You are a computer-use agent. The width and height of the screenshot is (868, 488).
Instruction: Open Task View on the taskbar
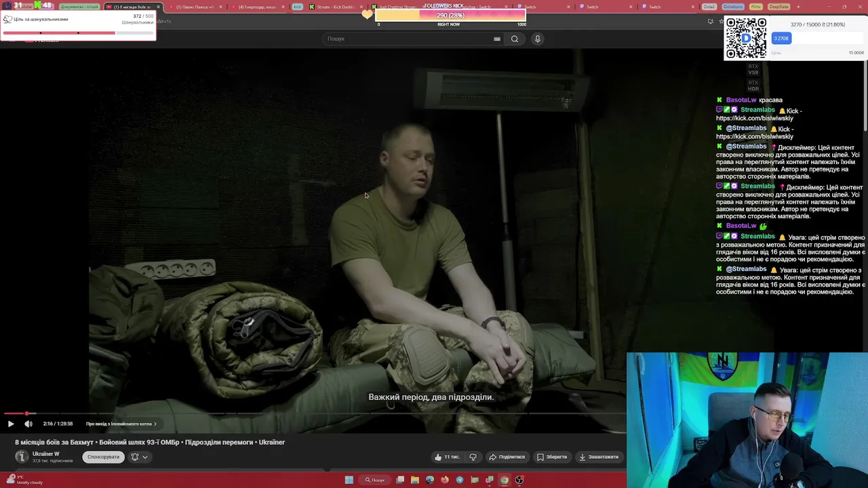click(x=400, y=480)
